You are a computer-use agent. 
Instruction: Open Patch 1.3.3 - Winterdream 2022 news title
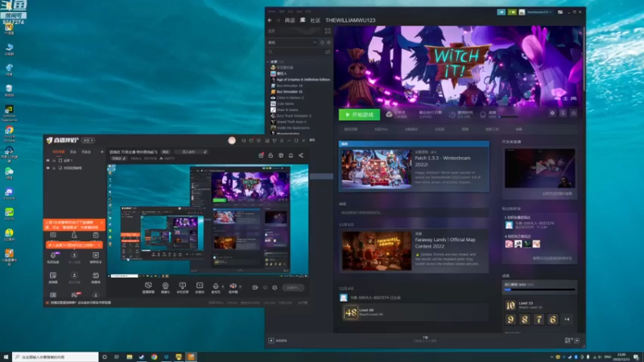coord(442,161)
